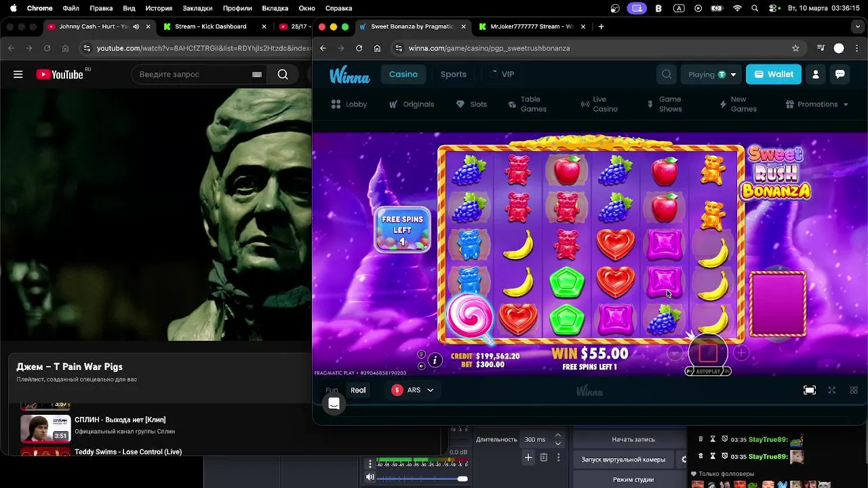Open Slots category

pyautogui.click(x=471, y=104)
